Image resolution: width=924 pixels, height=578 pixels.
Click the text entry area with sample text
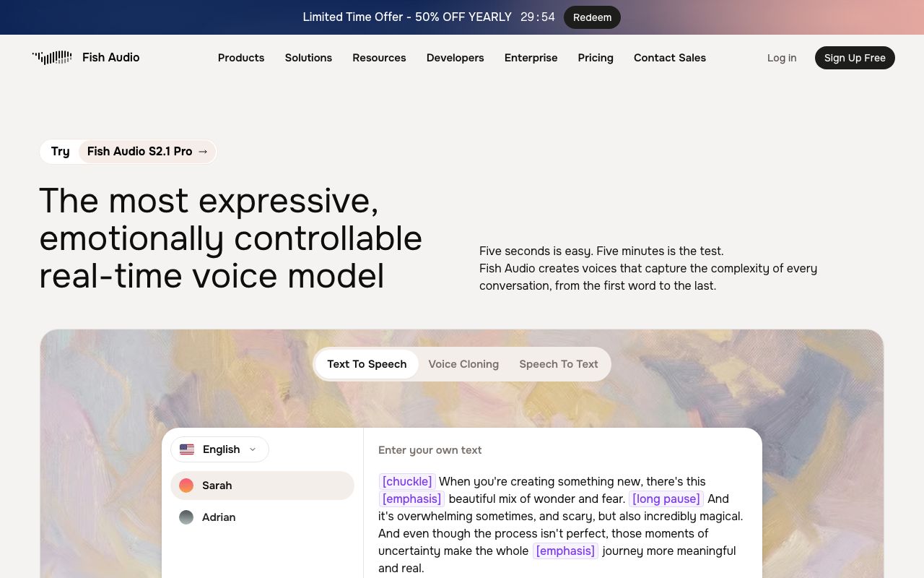pos(562,525)
